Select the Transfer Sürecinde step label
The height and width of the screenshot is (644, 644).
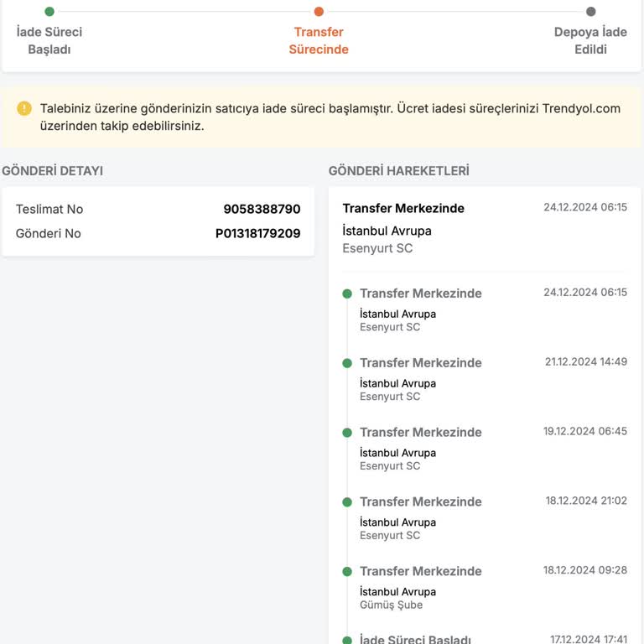[x=319, y=40]
